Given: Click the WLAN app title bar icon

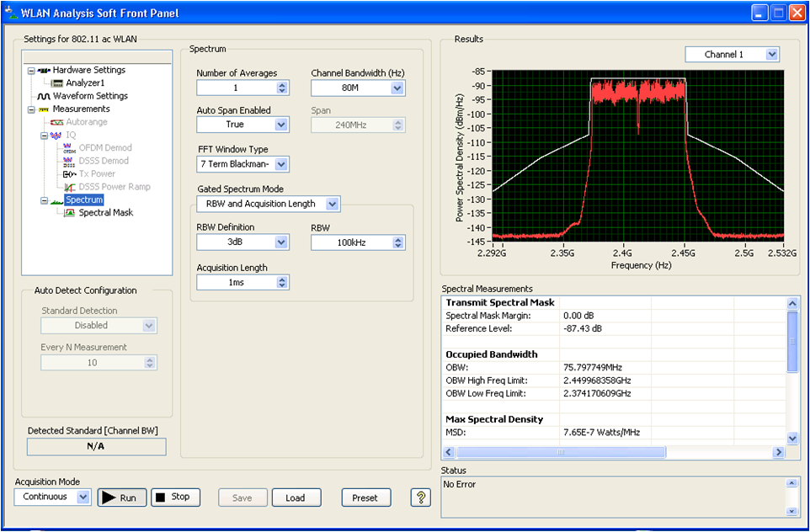Looking at the screenshot, I should (x=11, y=13).
